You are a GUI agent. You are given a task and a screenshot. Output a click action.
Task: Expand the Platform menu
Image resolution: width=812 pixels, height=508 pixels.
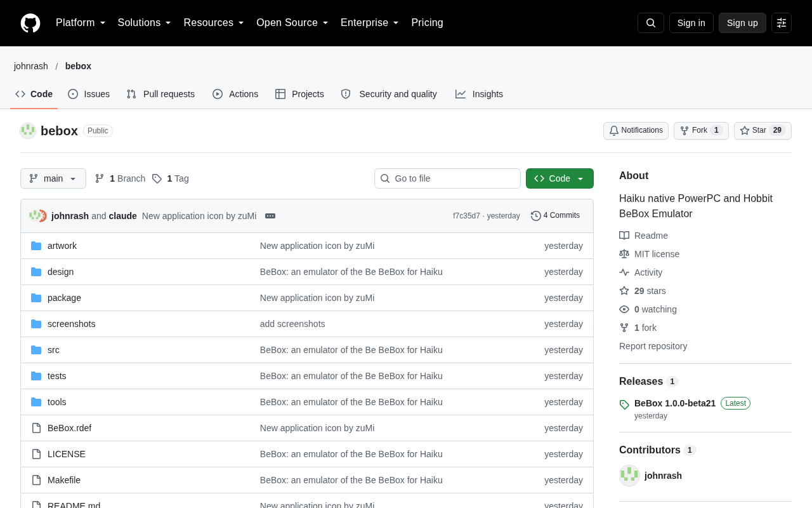[81, 23]
